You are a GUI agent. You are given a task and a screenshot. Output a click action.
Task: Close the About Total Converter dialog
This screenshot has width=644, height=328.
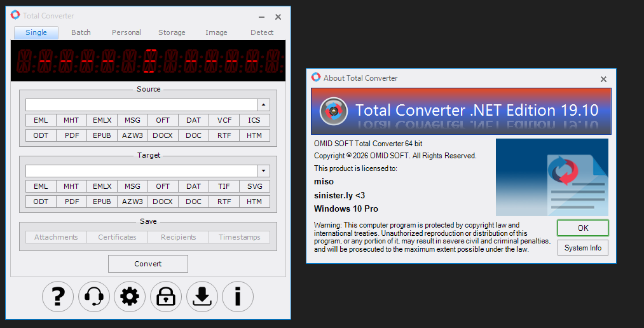(603, 79)
